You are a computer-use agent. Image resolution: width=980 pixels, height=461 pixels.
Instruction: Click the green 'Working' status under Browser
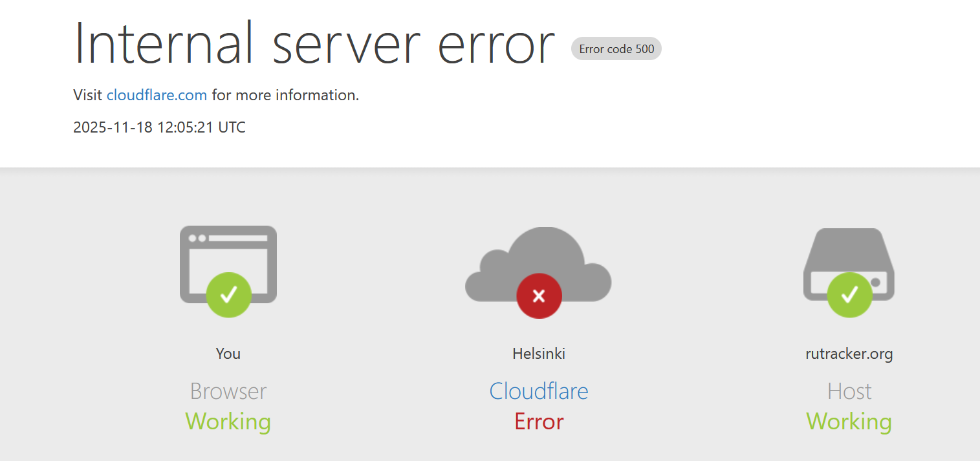coord(228,422)
